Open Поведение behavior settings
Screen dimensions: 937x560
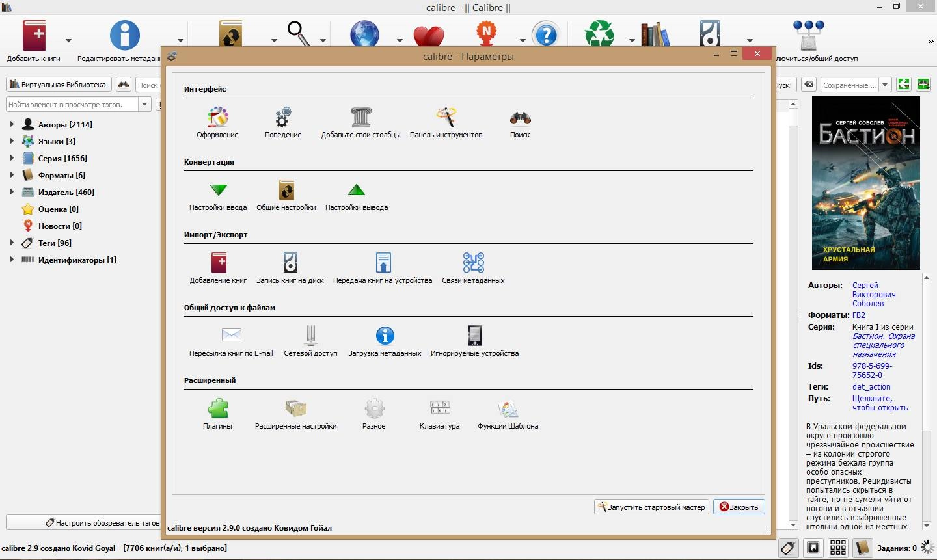(x=283, y=123)
